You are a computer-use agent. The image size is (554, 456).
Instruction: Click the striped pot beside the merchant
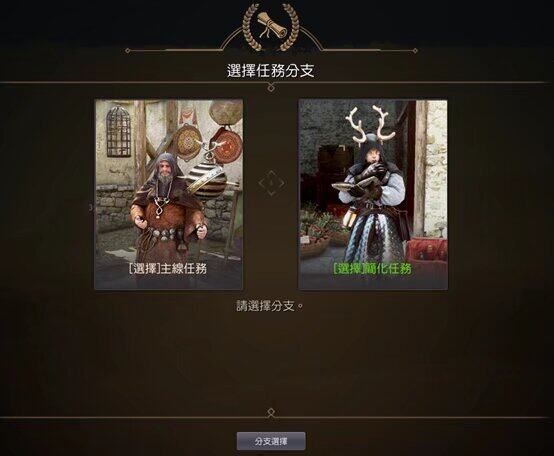(x=206, y=179)
